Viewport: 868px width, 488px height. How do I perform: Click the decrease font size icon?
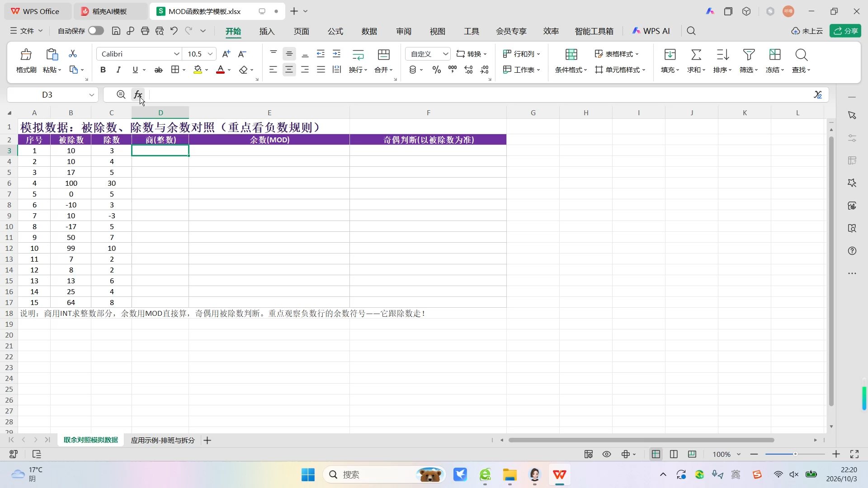(242, 54)
